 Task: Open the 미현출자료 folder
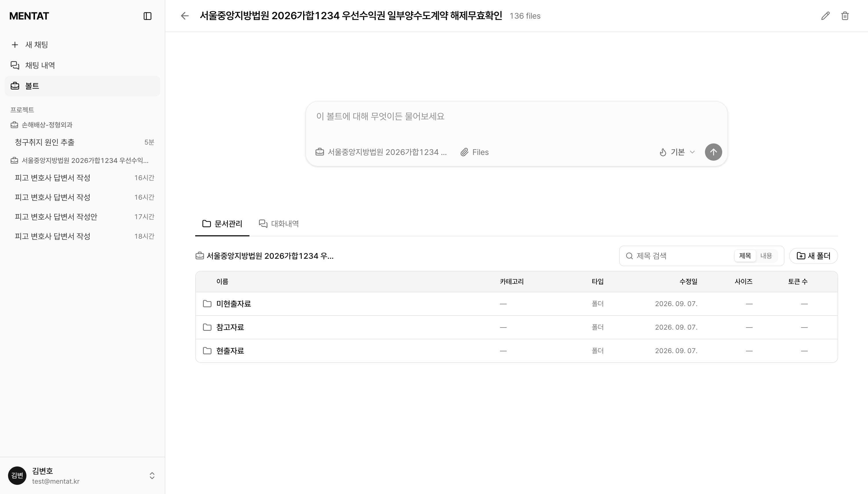click(x=516, y=304)
